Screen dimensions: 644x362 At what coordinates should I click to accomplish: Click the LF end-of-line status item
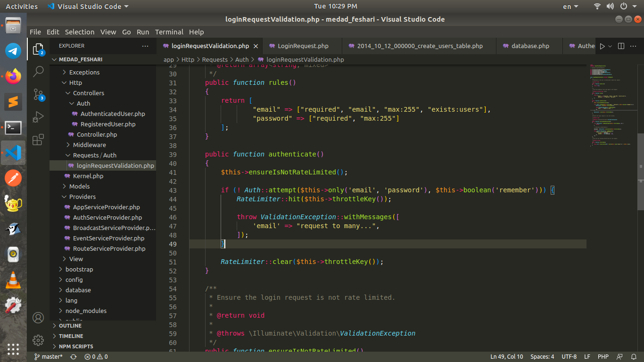click(587, 357)
